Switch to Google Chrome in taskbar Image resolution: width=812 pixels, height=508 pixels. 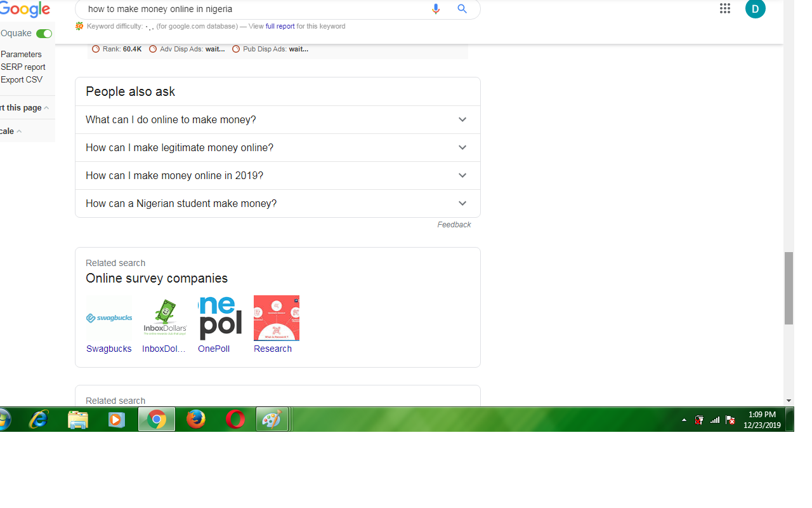click(157, 420)
